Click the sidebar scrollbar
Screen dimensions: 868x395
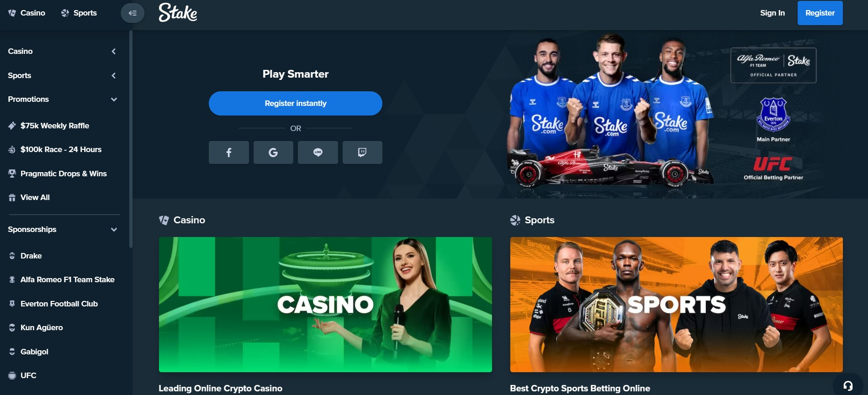tap(131, 139)
